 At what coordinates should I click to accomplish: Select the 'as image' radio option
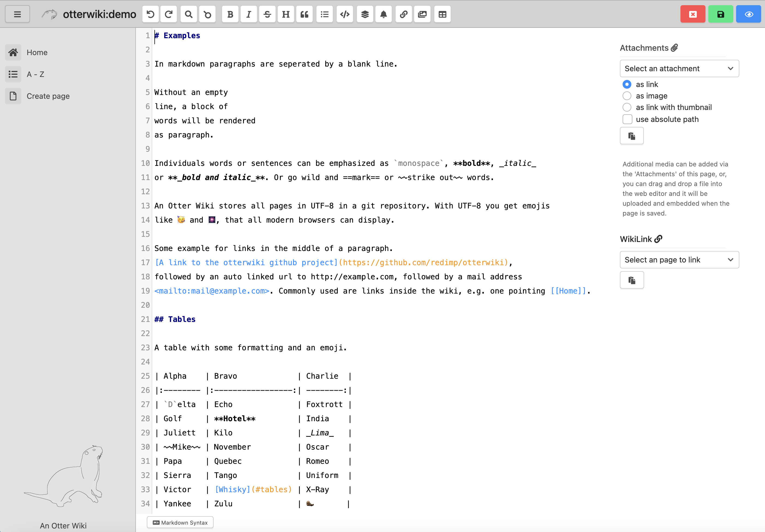click(x=627, y=96)
